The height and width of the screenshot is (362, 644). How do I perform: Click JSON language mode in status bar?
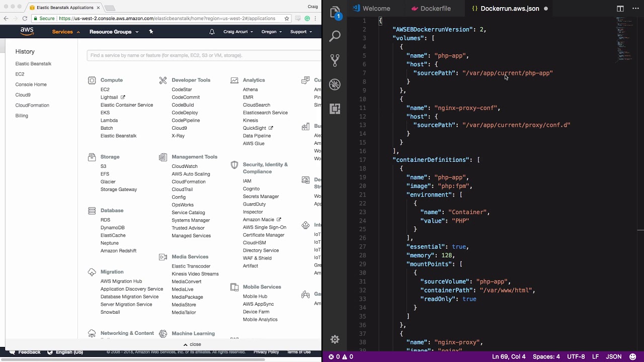click(x=613, y=356)
